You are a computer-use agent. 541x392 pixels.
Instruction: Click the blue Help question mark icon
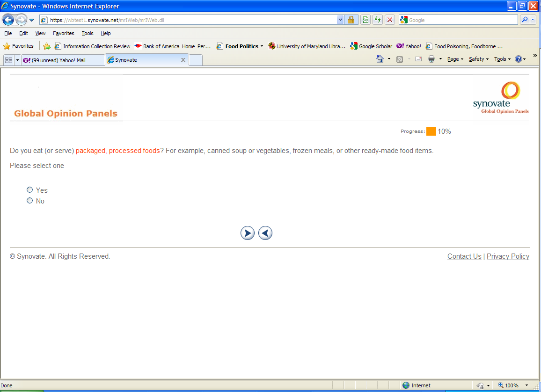[x=518, y=59]
